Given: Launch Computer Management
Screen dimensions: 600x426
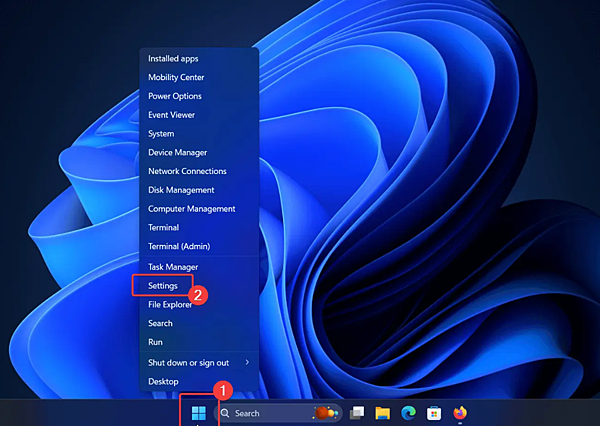Looking at the screenshot, I should [199, 209].
